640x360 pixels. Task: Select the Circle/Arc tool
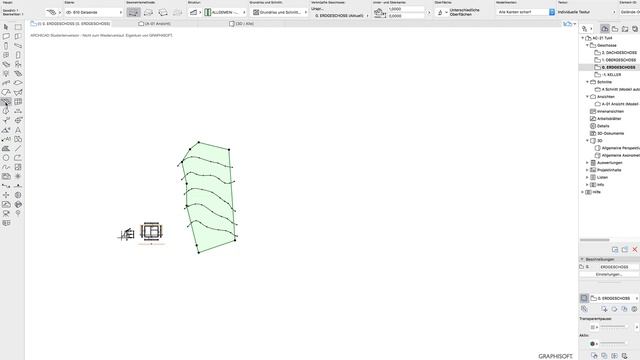pyautogui.click(x=6, y=158)
